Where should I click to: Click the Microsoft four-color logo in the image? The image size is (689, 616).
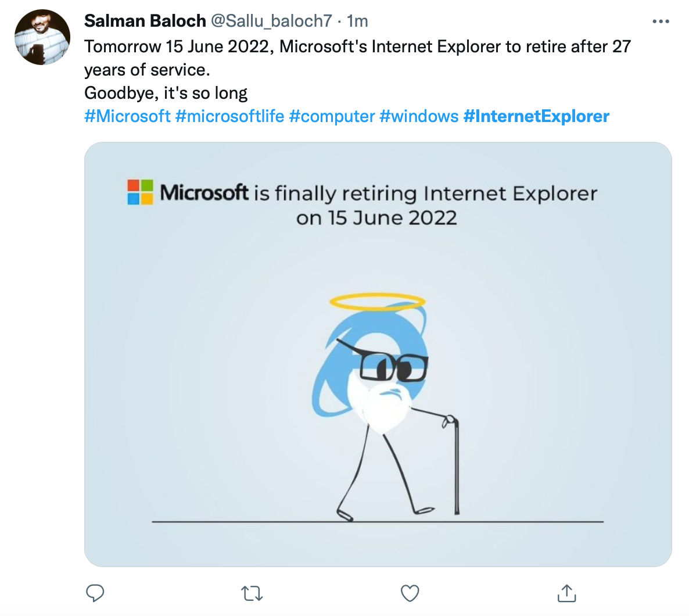[x=140, y=192]
